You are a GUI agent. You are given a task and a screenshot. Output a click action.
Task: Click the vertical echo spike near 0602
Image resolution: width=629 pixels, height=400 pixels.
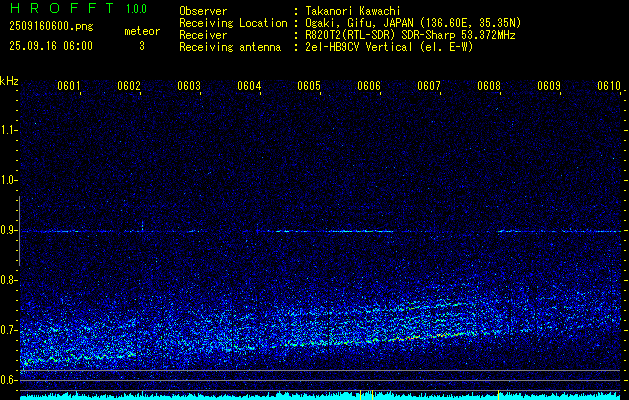142,226
